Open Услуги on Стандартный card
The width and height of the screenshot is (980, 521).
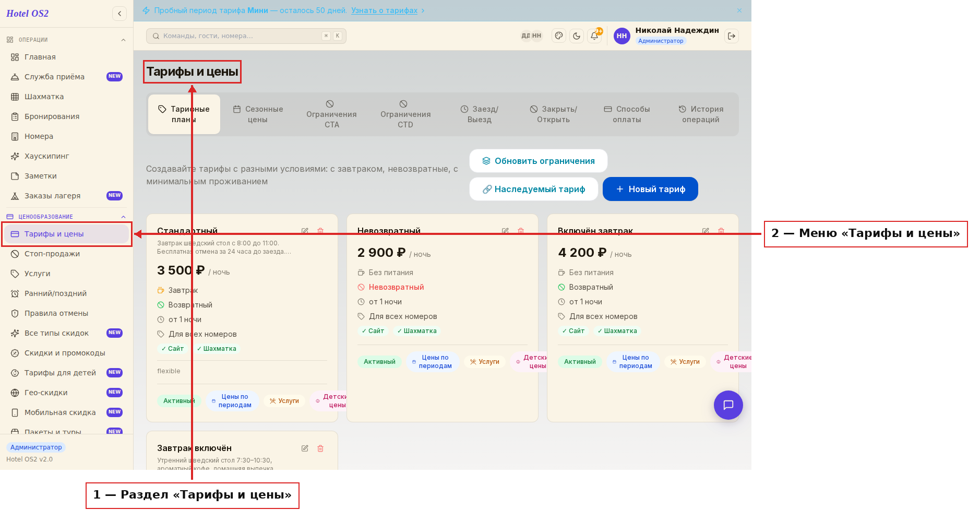coord(284,401)
